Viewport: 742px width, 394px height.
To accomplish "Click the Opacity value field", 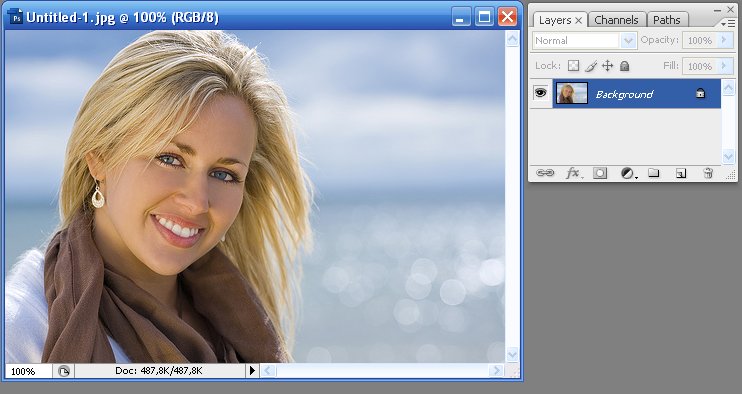I will (x=699, y=41).
